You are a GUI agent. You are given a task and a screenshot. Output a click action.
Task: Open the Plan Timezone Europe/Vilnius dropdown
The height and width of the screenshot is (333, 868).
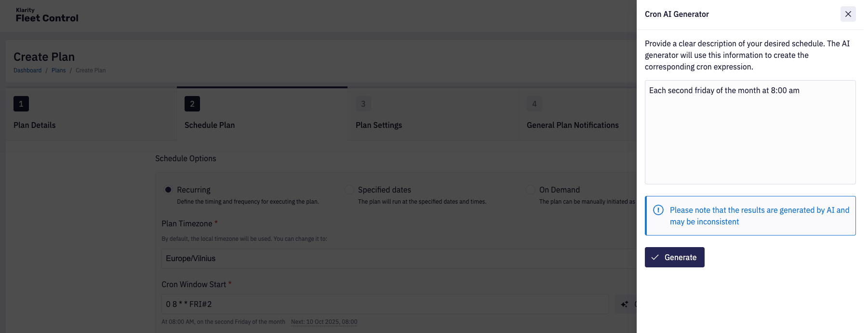coord(399,259)
